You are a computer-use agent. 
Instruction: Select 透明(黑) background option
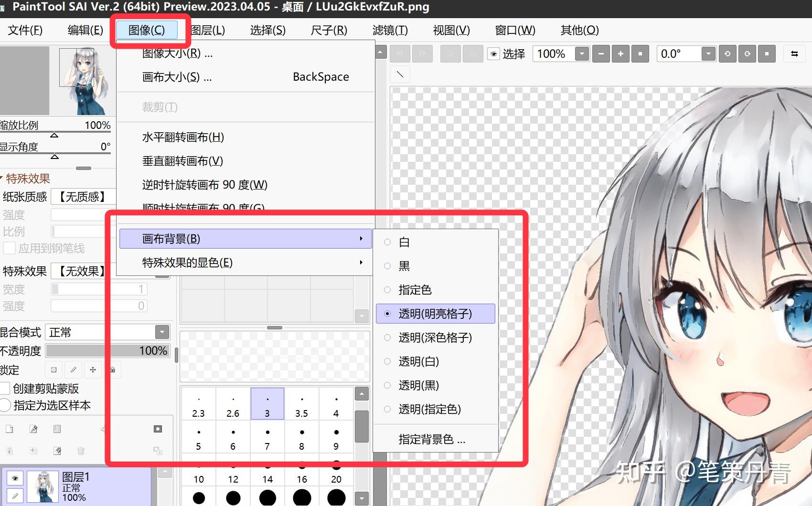click(x=436, y=385)
